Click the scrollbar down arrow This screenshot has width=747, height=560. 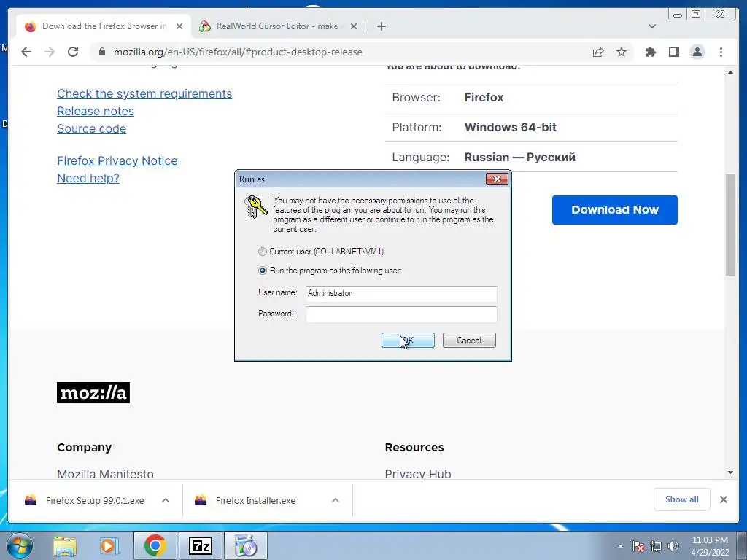(x=730, y=472)
